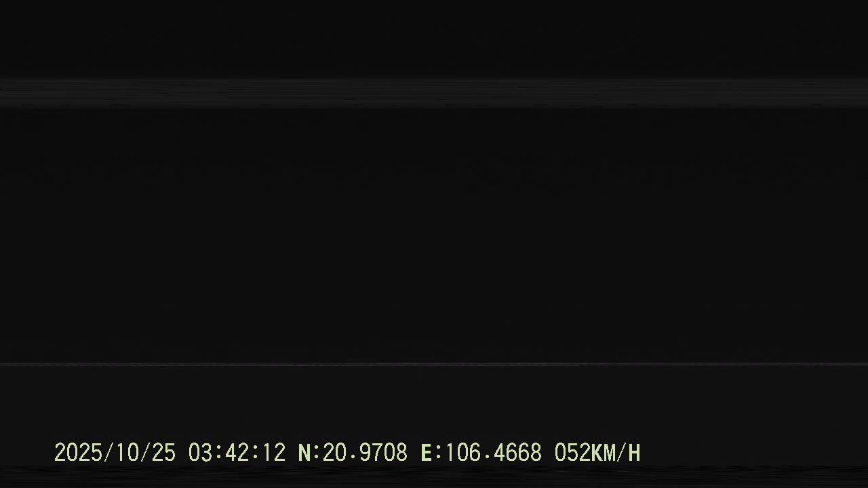The height and width of the screenshot is (488, 868).
Task: Click the hour value 03 in timestamp
Action: coord(200,453)
